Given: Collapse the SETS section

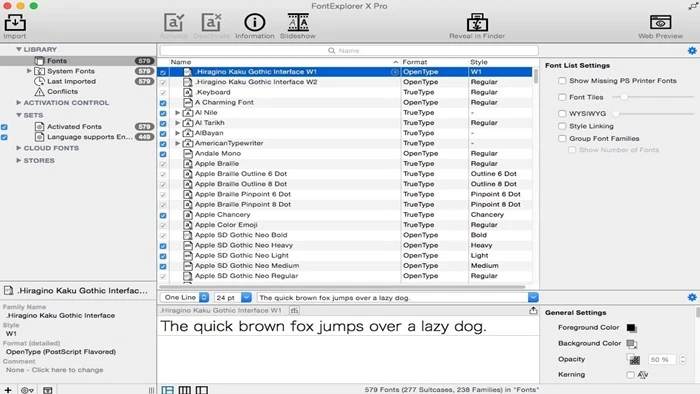Looking at the screenshot, I should [19, 115].
